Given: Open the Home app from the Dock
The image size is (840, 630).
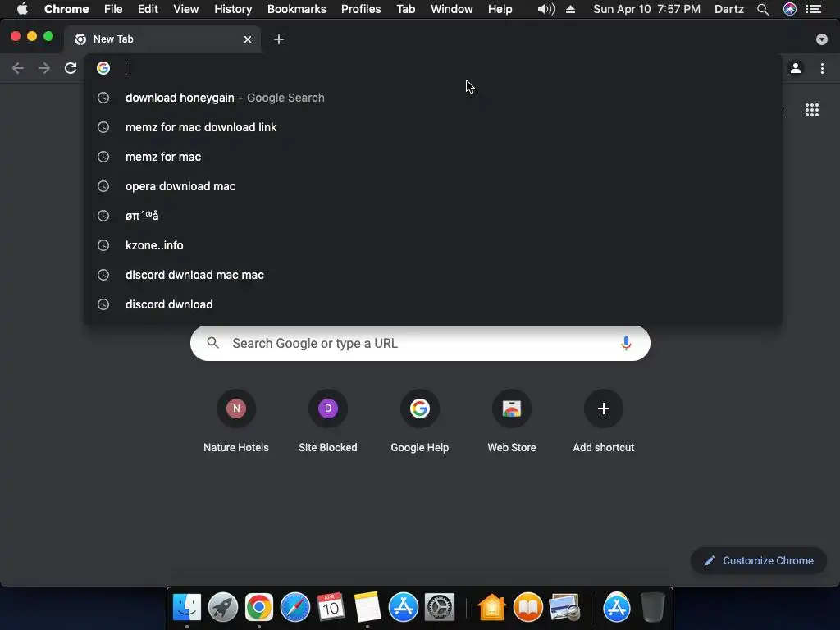Looking at the screenshot, I should coord(492,608).
